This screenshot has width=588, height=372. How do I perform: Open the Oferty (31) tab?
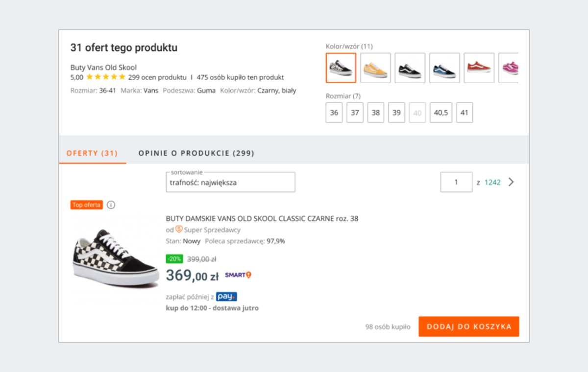(92, 153)
